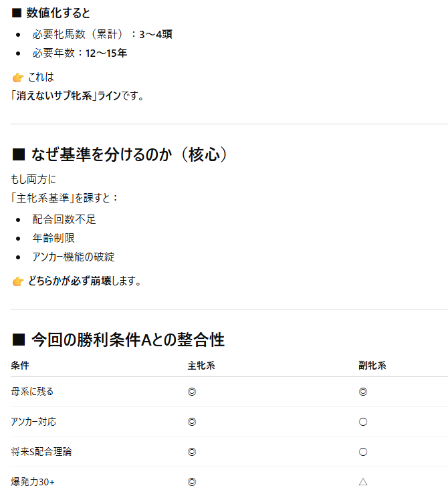Click the ○ mark for アンカー対応 under 副牝系
This screenshot has width=448, height=502.
363,422
